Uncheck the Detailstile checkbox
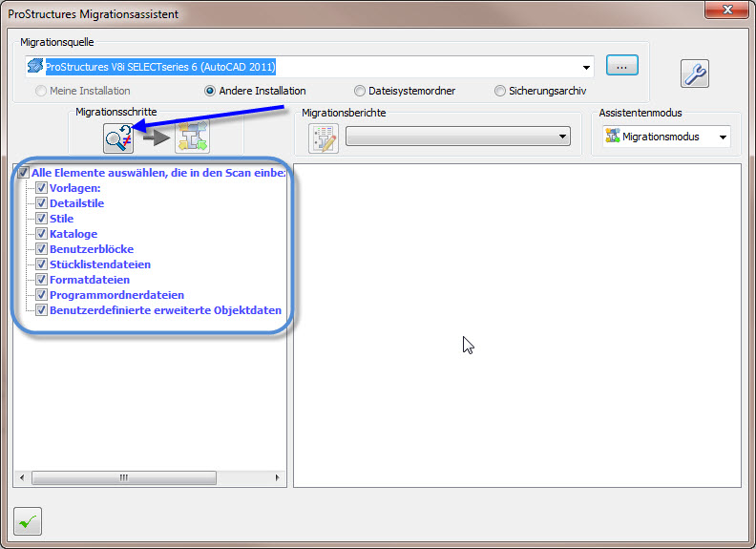Image resolution: width=756 pixels, height=549 pixels. [41, 203]
